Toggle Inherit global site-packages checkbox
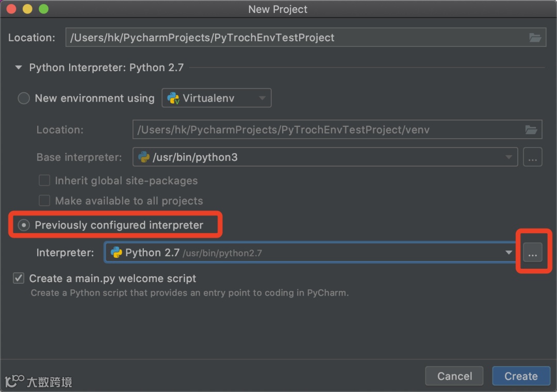Viewport: 557px width, 392px height. click(x=44, y=181)
